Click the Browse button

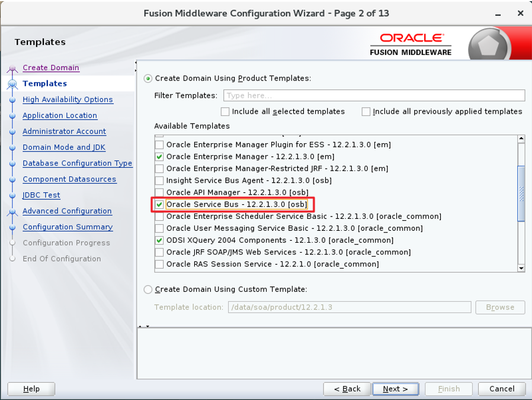500,307
